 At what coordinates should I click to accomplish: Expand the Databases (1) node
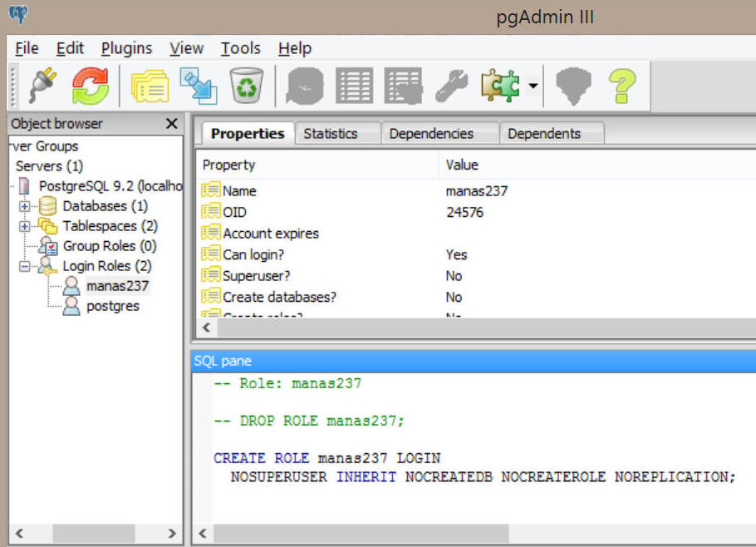(x=24, y=206)
